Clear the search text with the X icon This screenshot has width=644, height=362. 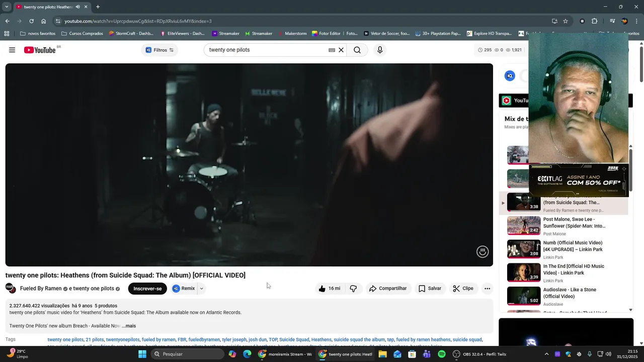point(341,50)
